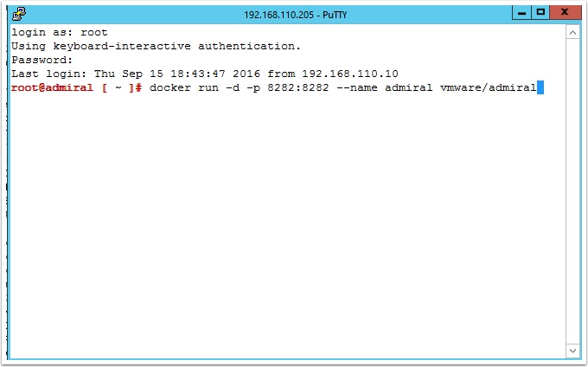
Task: Click the scrollbar up arrow
Action: (x=572, y=33)
